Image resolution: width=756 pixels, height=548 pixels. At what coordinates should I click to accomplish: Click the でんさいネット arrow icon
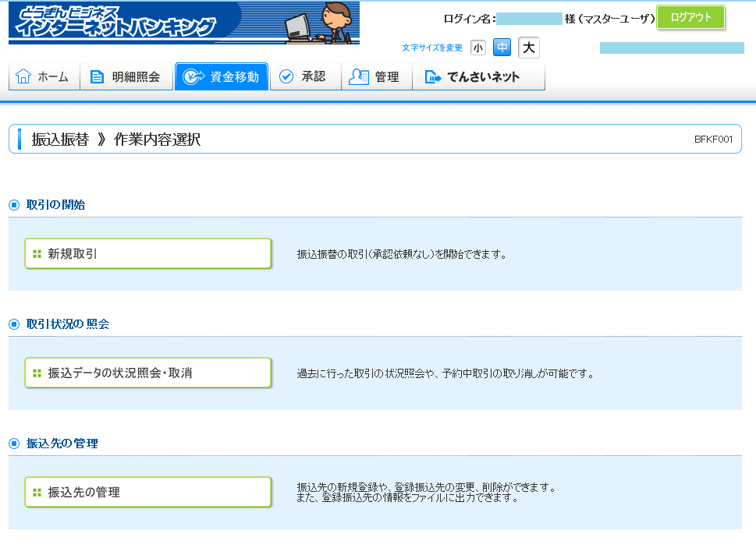tap(432, 77)
